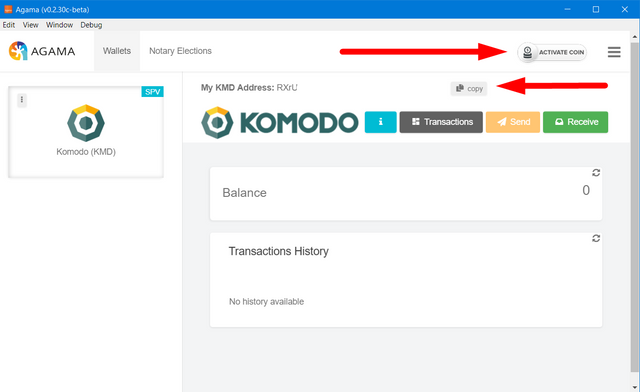Viewport: 640px width, 392px height.
Task: Click the RXrU address text
Action: pyautogui.click(x=287, y=87)
